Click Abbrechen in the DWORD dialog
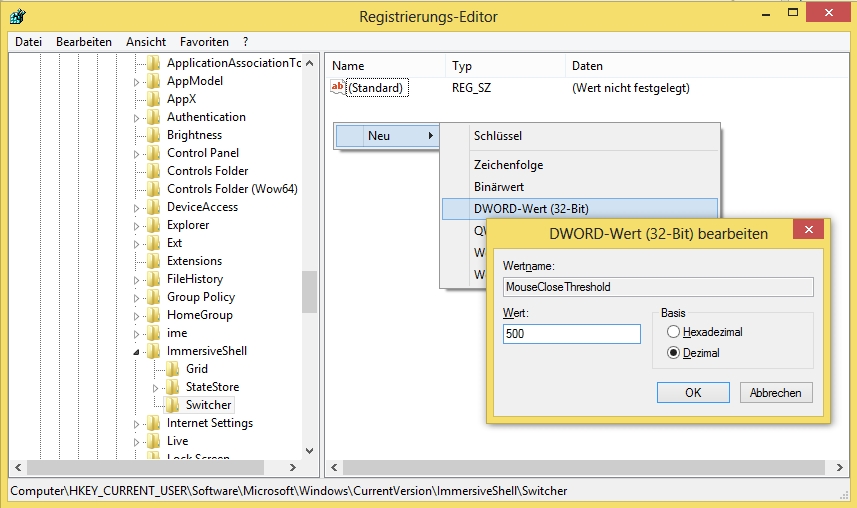This screenshot has height=508, width=857. 776,393
